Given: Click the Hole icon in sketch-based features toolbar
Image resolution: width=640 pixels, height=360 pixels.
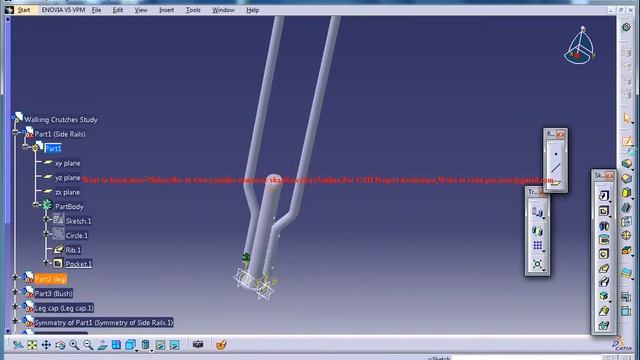Looking at the screenshot, I should [604, 254].
